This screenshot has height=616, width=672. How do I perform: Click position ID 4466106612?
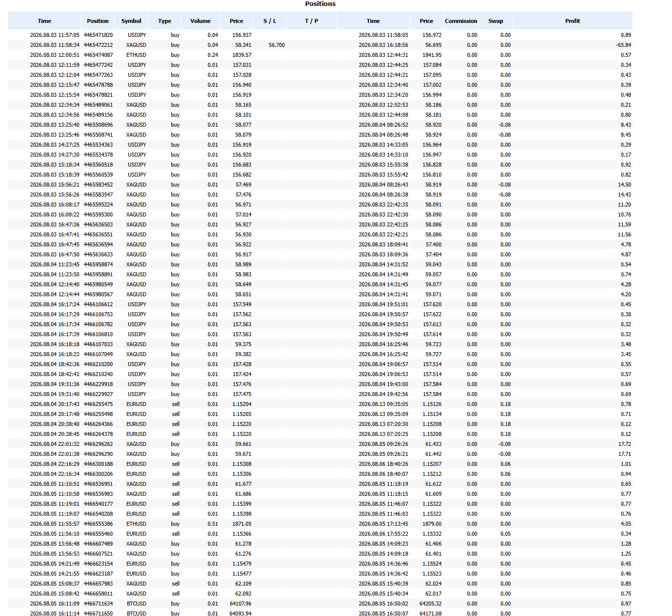98,304
